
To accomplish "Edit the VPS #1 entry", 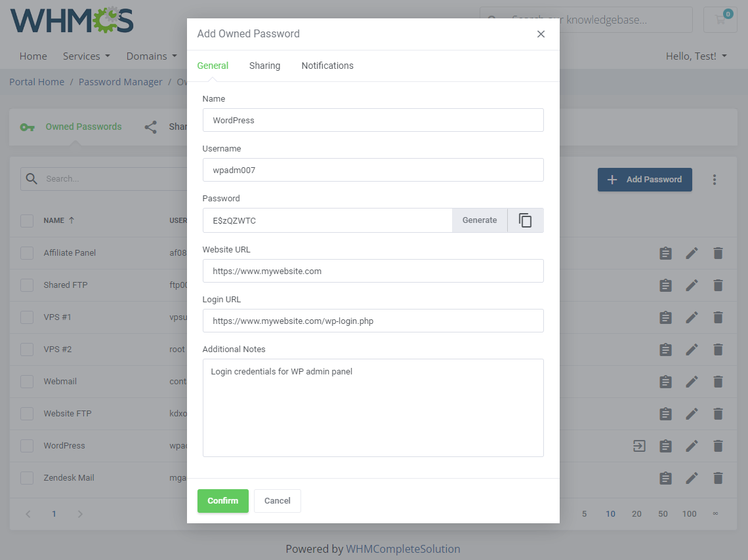I will [x=692, y=317].
